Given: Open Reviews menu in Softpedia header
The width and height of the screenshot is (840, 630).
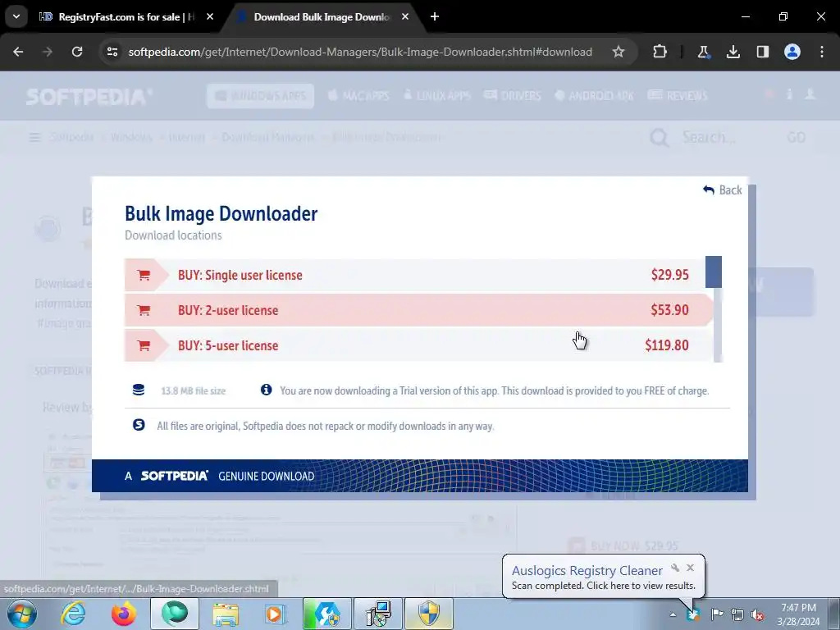Looking at the screenshot, I should [678, 96].
